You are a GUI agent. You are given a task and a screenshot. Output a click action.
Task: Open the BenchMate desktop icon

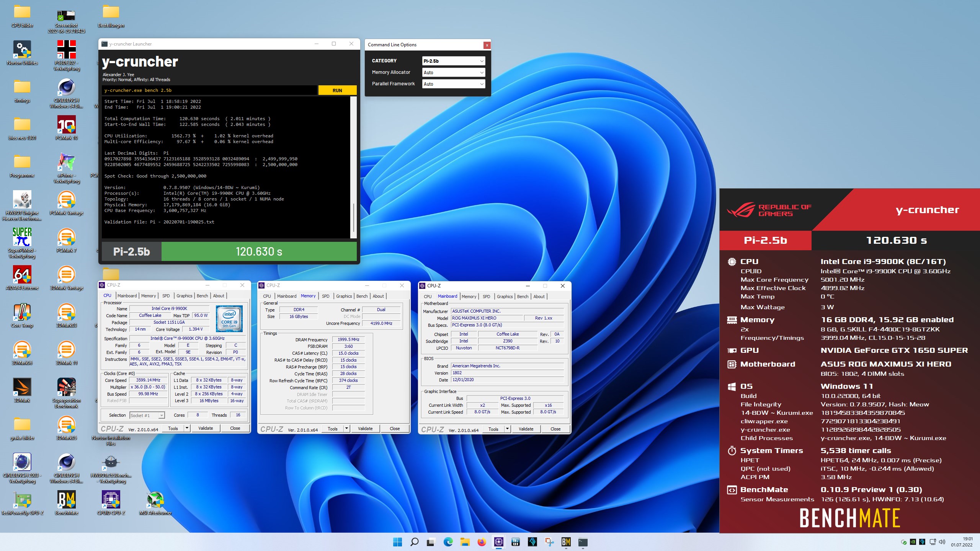pyautogui.click(x=66, y=503)
